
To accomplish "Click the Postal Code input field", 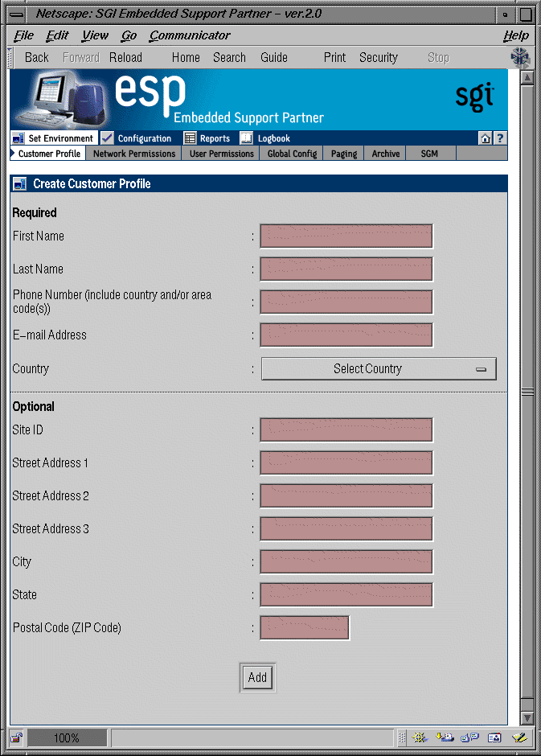I will pos(305,628).
